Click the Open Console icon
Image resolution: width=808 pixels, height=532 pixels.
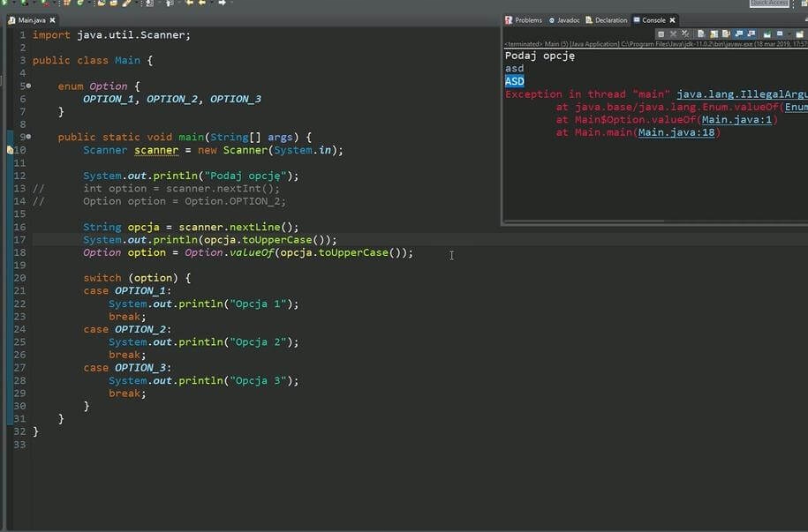click(801, 34)
